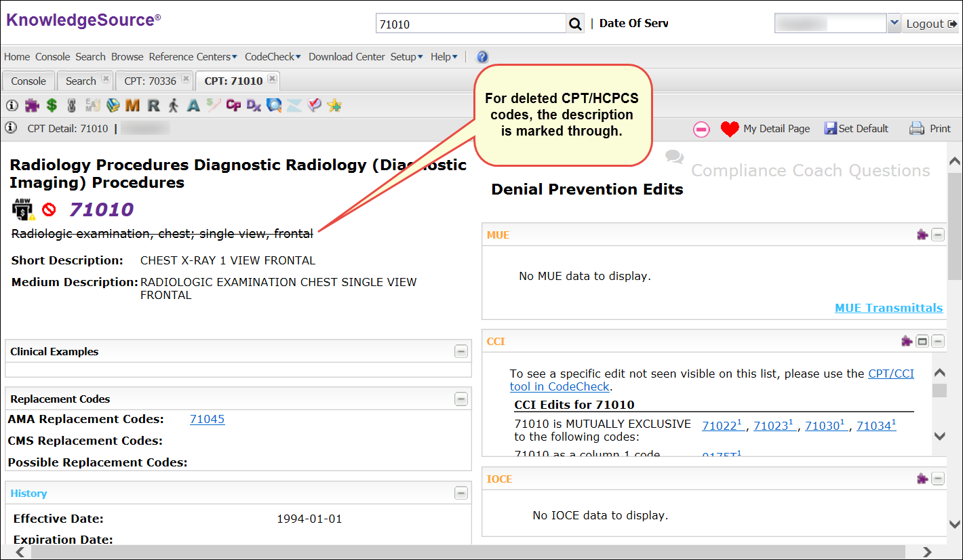
Task: Collapse the Replacement Codes panel
Action: pyautogui.click(x=461, y=399)
